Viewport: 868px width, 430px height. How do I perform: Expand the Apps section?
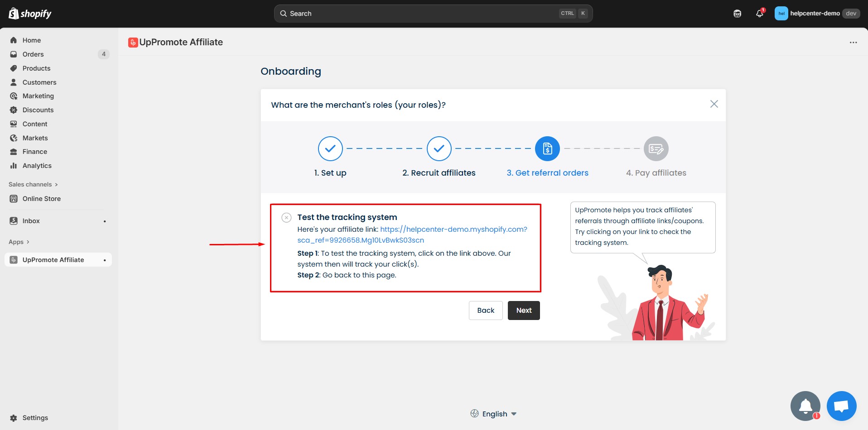pos(19,242)
